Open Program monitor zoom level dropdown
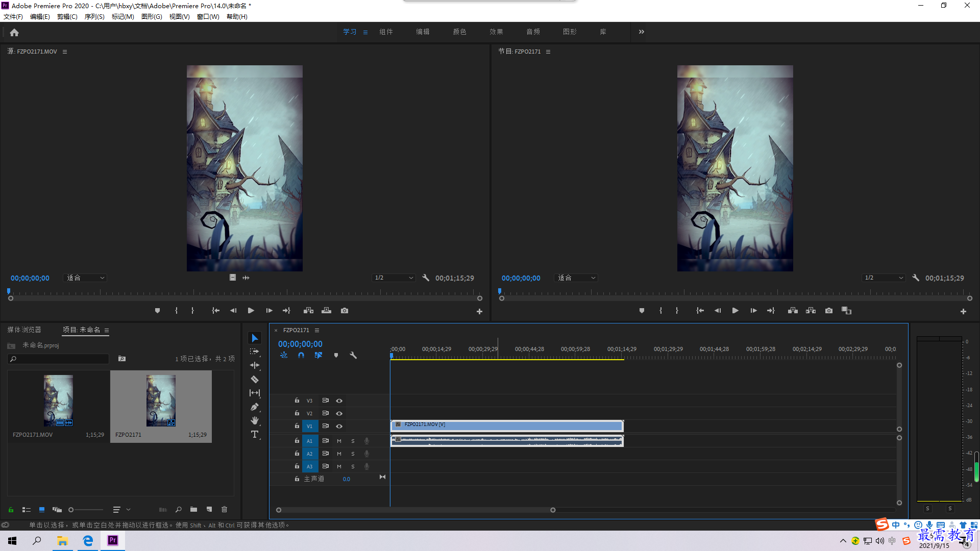Viewport: 980px width, 551px height. pos(576,278)
